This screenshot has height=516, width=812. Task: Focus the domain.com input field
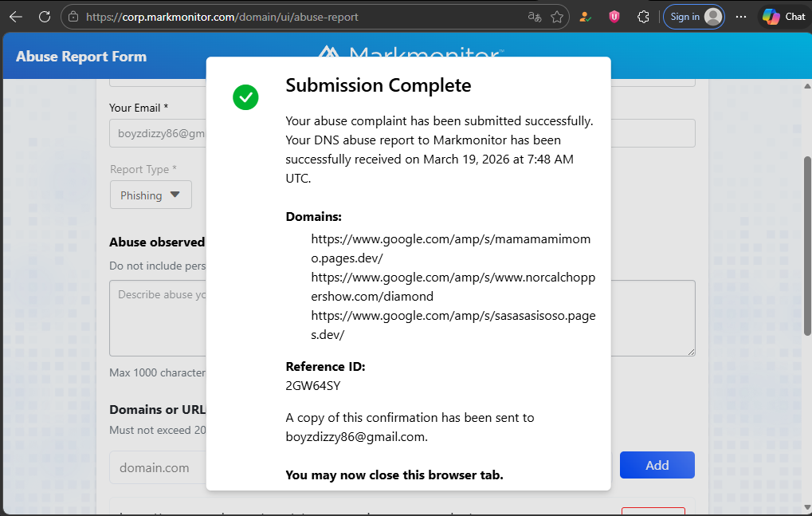pos(156,467)
